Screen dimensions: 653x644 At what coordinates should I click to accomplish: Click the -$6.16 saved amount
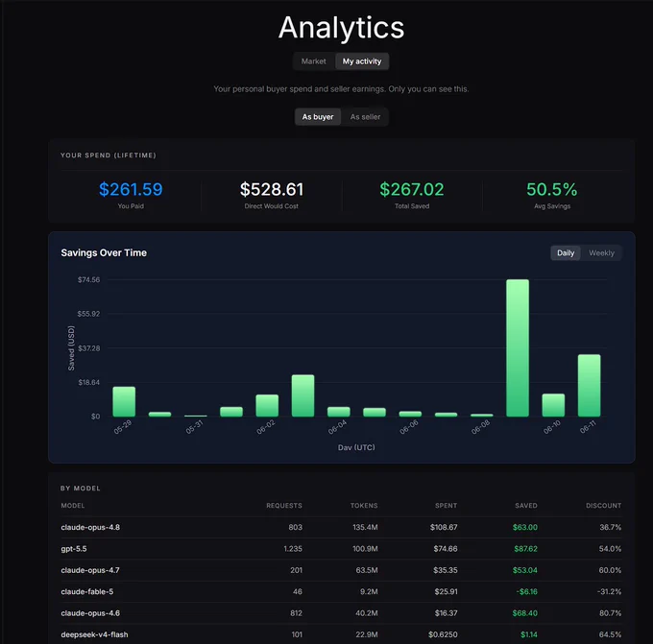[x=527, y=591]
